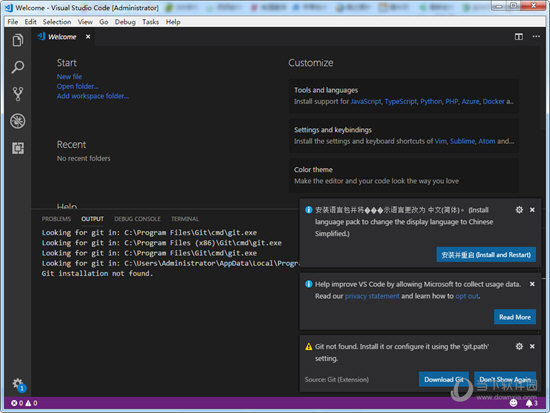Switch to the DEBUG CONSOLE tab

[x=137, y=219]
